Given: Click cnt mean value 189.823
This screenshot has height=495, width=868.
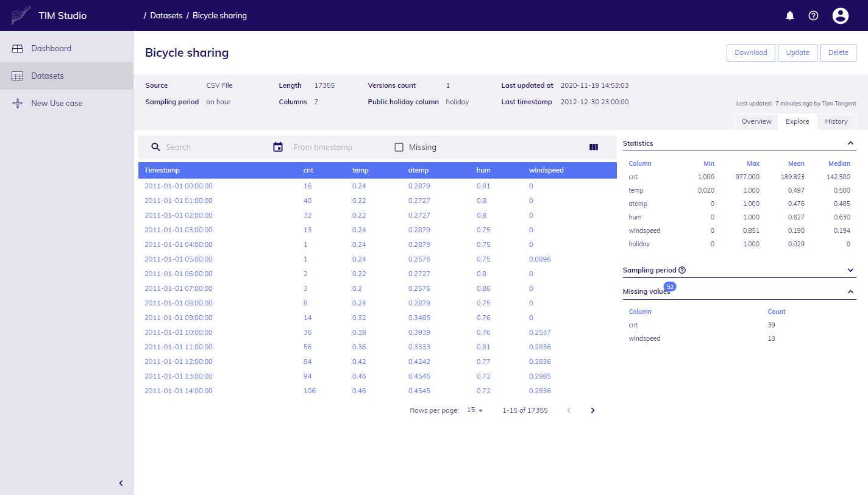Looking at the screenshot, I should coord(792,177).
